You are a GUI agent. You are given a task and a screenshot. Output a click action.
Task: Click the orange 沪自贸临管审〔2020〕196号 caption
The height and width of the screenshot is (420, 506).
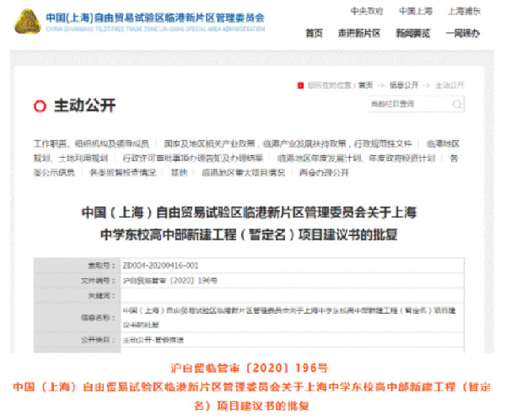[249, 368]
